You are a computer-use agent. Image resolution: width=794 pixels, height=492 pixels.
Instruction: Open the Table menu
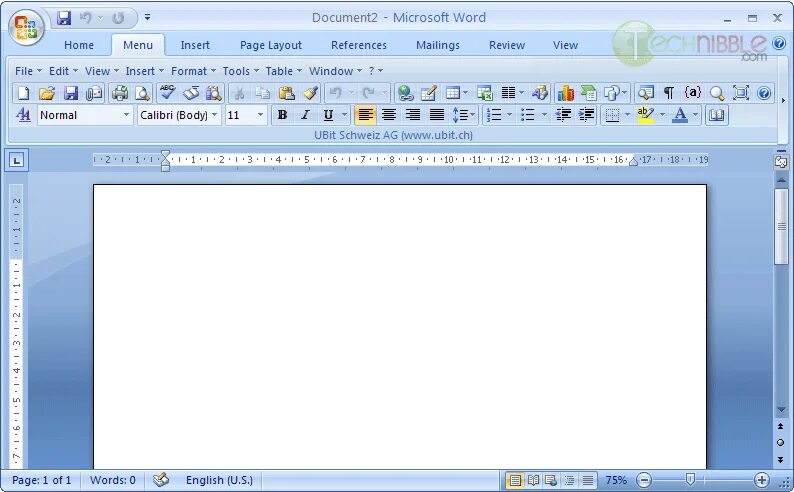click(x=284, y=71)
